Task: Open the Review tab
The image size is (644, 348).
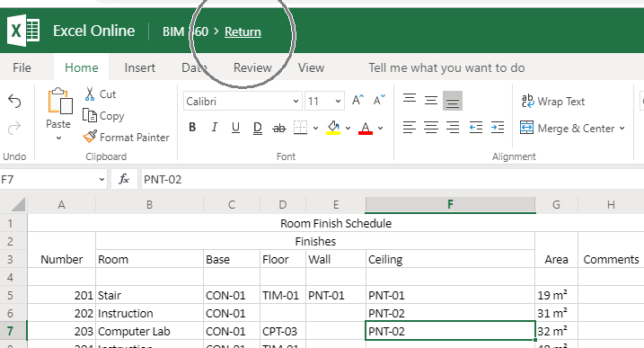Action: click(252, 67)
